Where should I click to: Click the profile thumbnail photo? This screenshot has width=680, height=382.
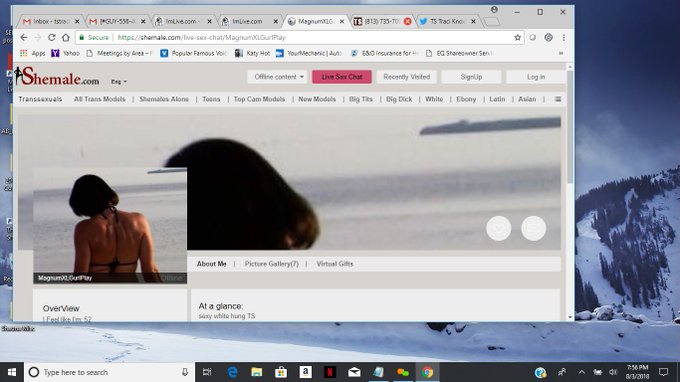click(110, 225)
